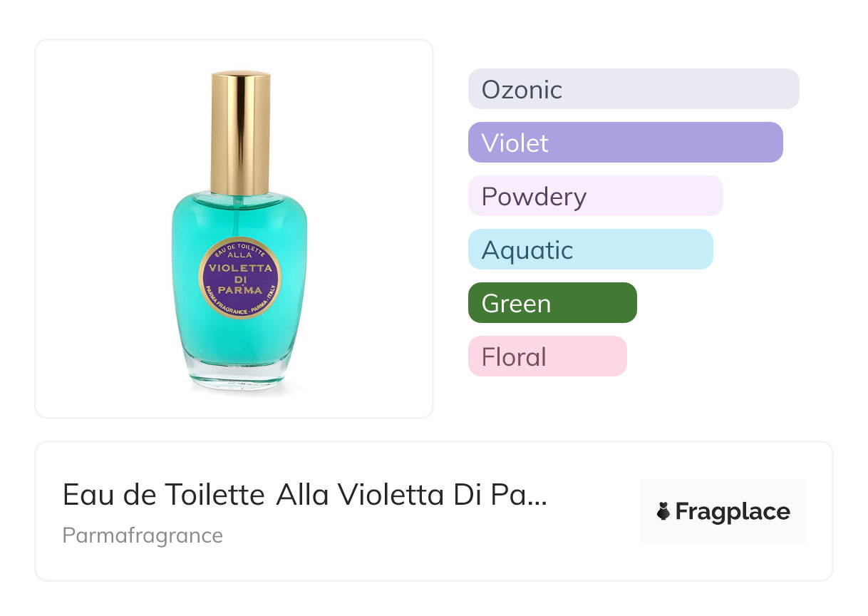This screenshot has height=616, width=868.
Task: Open the Parmafragrance brand link
Action: coord(143,535)
